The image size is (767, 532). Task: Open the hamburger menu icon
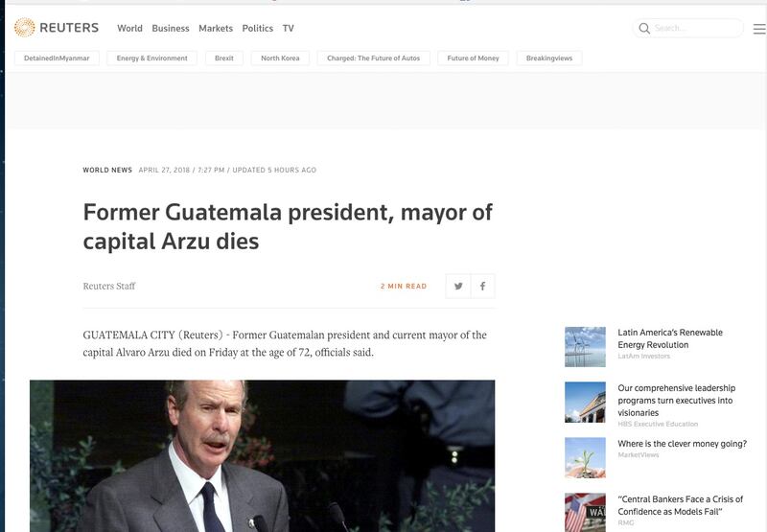[759, 29]
